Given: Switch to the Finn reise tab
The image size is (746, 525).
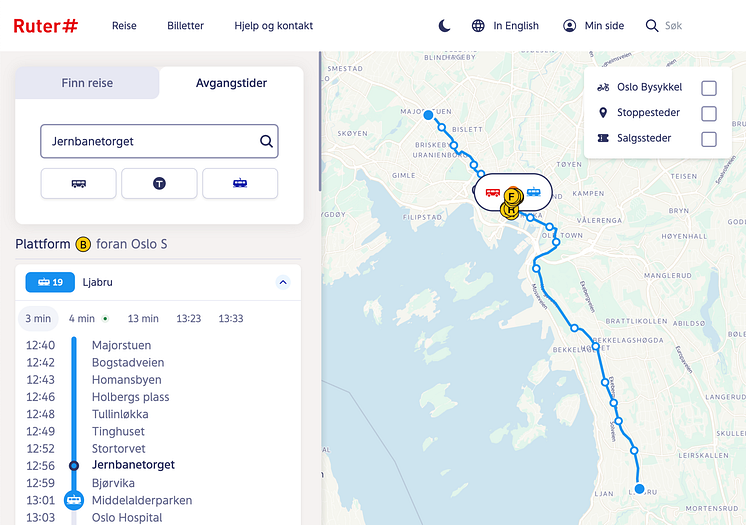Looking at the screenshot, I should pos(87,84).
